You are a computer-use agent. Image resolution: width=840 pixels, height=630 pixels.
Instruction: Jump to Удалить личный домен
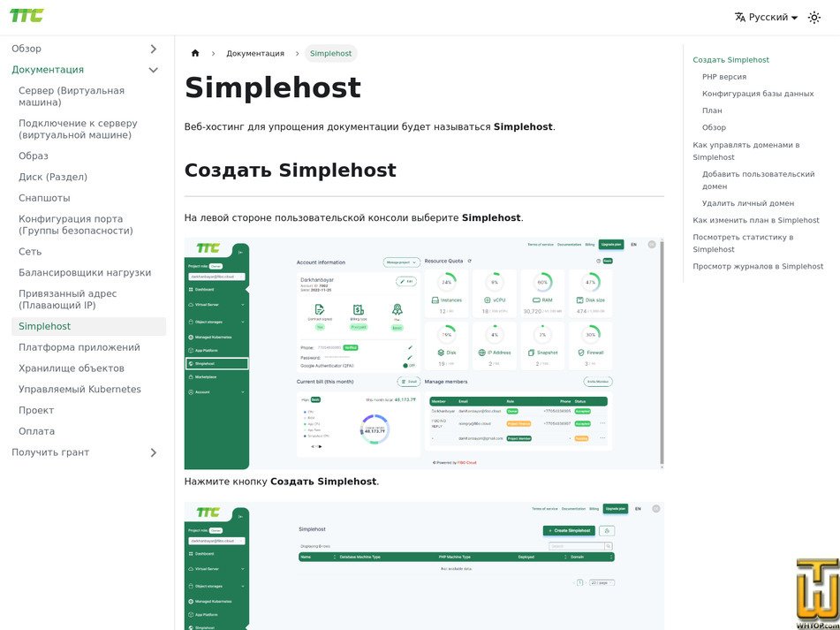tap(748, 203)
